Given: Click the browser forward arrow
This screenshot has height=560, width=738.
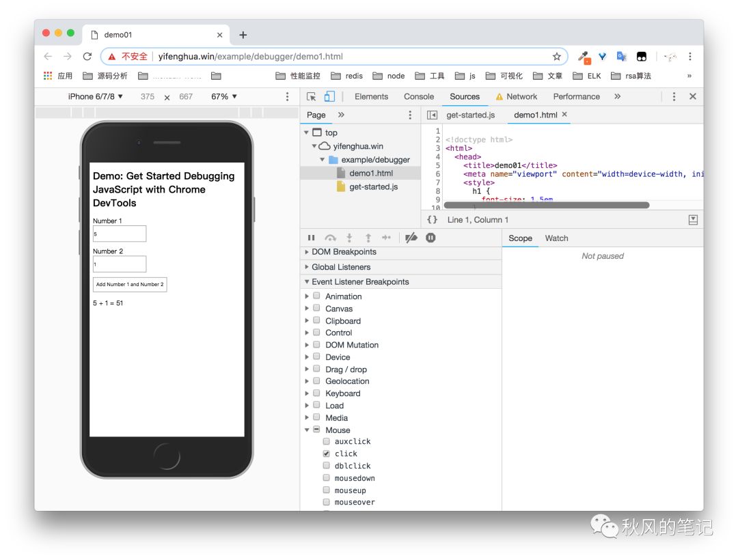Looking at the screenshot, I should pyautogui.click(x=67, y=57).
